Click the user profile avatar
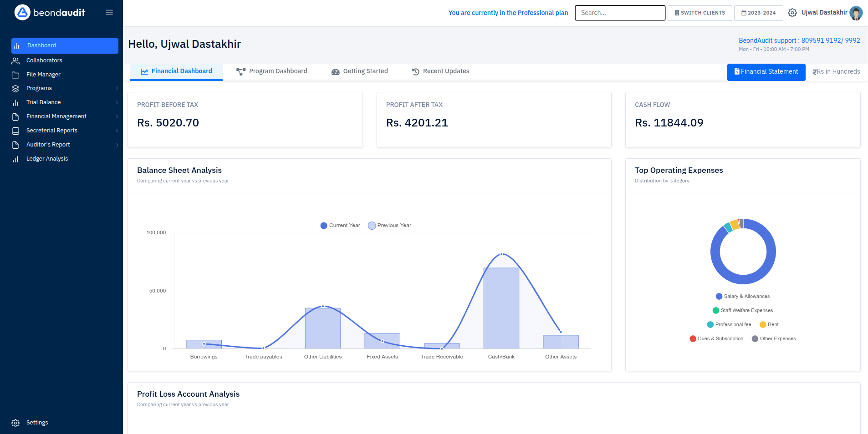This screenshot has height=434, width=868. pyautogui.click(x=856, y=13)
